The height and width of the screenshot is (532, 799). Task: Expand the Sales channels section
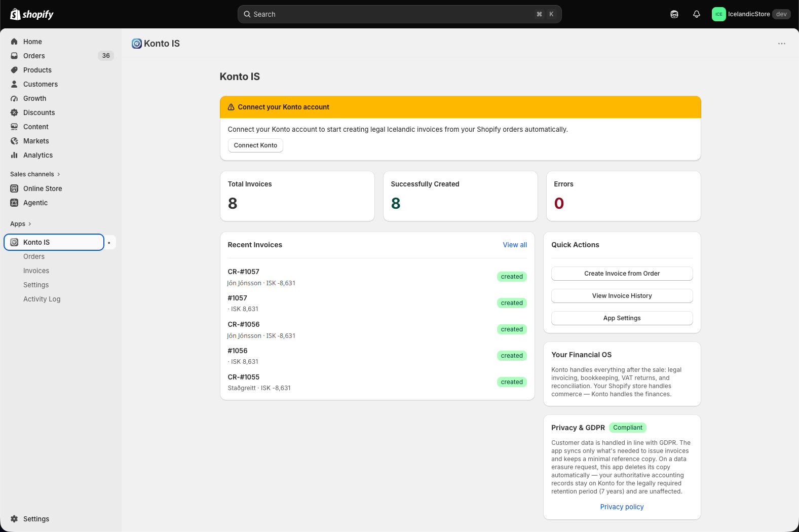(35, 174)
